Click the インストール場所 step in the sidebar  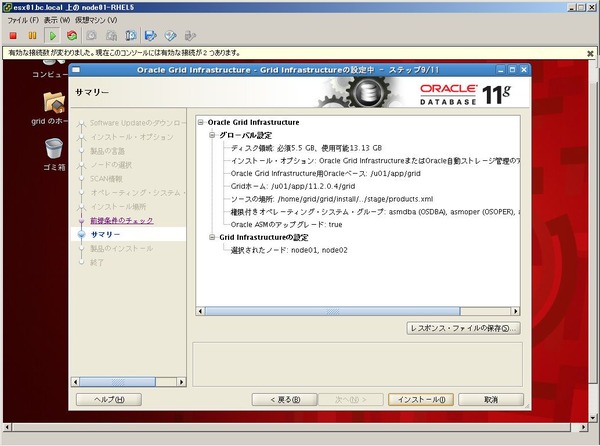(x=118, y=207)
